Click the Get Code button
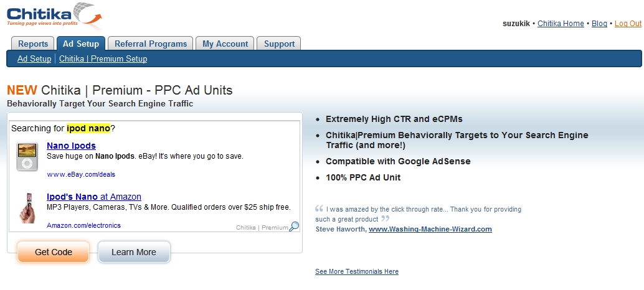 54,252
